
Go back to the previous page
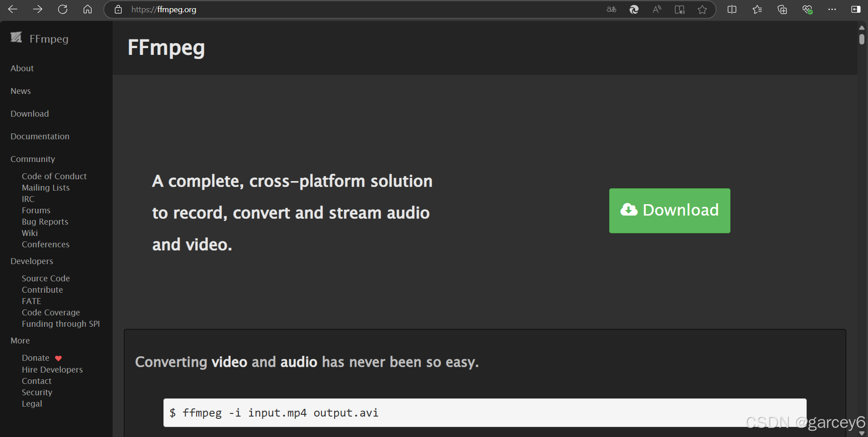13,9
